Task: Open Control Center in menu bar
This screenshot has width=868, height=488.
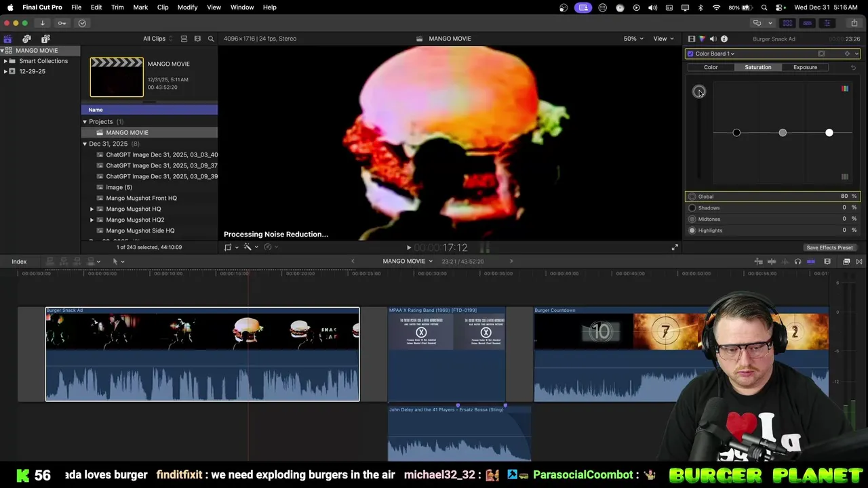Action: point(781,7)
